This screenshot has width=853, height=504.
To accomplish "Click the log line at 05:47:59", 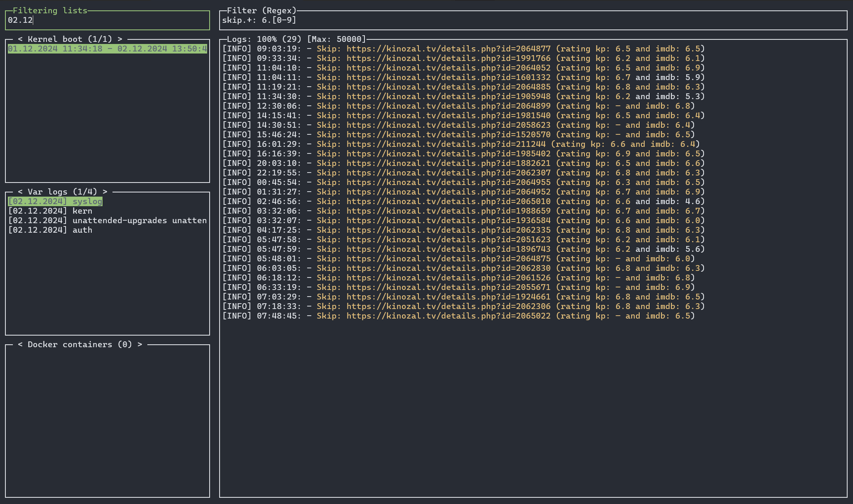I will click(464, 249).
